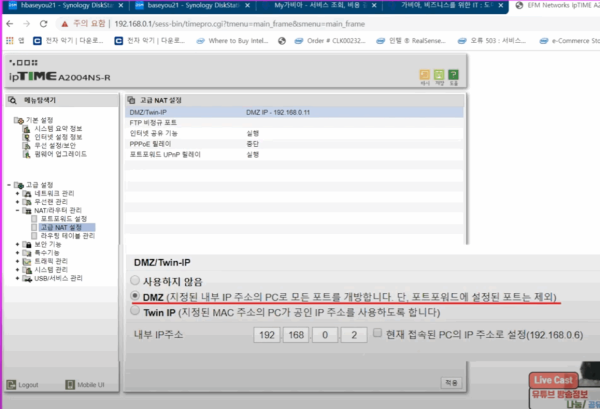600x409 pixels.
Task: Click the 인터넷 설정 정보 icon
Action: 26,137
